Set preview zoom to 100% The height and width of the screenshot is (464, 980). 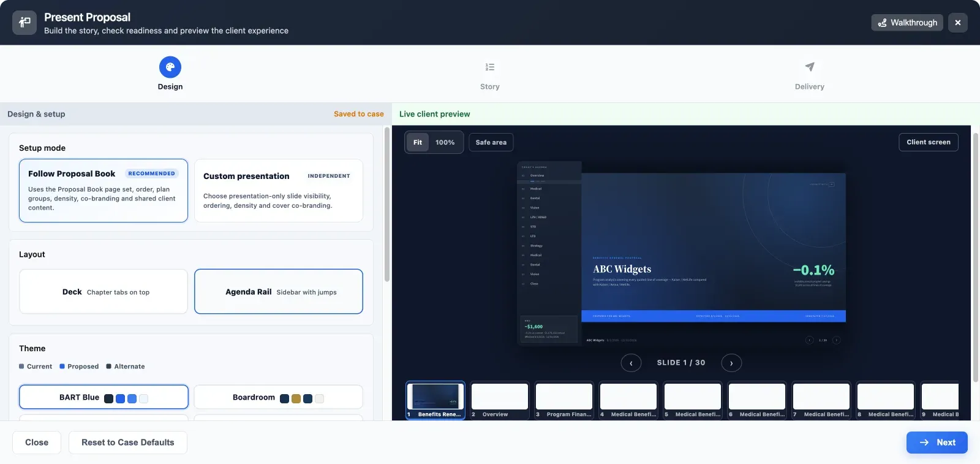[x=445, y=142]
